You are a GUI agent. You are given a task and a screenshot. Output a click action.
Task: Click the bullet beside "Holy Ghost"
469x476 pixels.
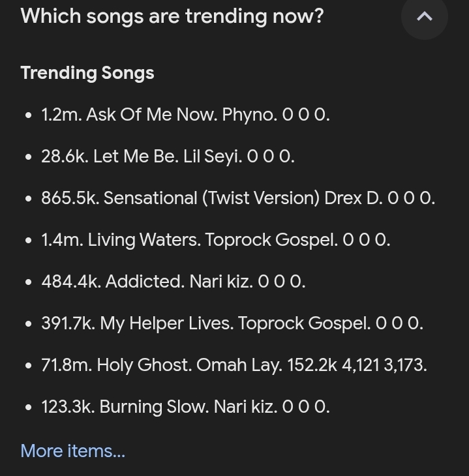click(28, 366)
